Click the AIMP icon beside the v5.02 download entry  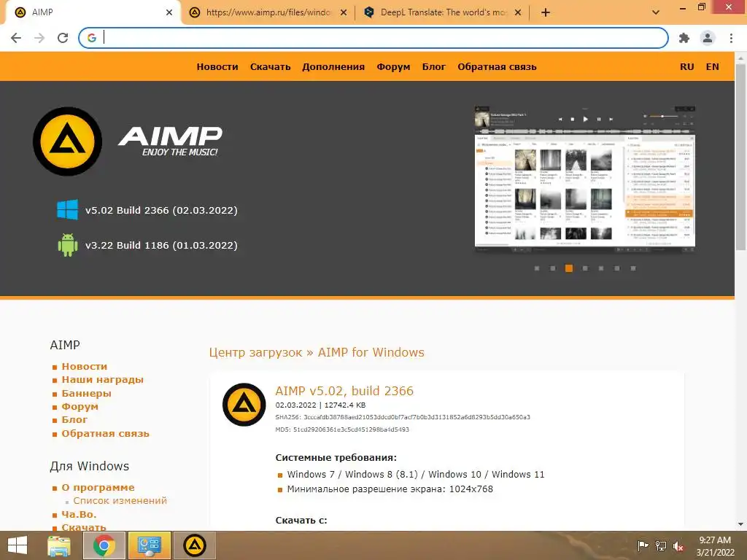[x=244, y=404]
